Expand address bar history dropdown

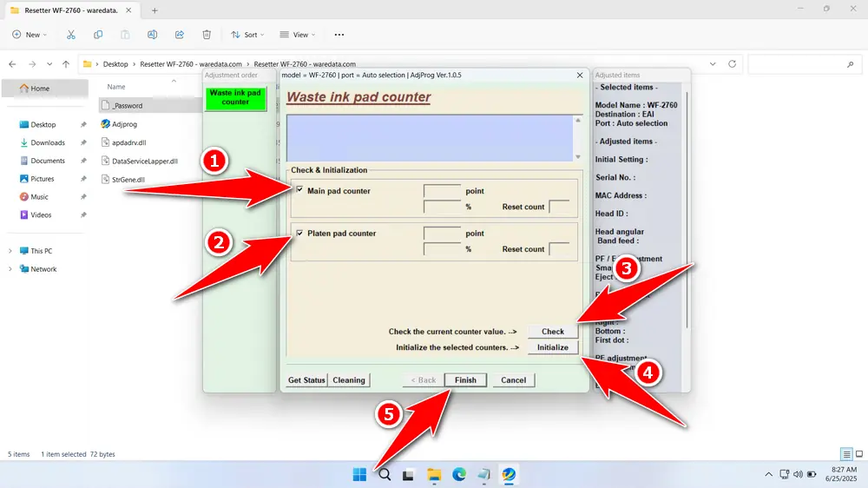point(713,64)
